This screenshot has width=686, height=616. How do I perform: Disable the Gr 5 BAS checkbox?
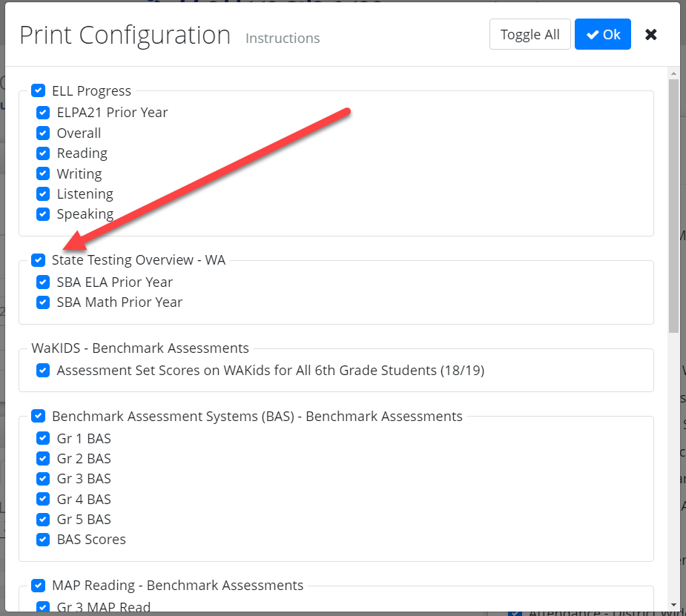coord(43,520)
